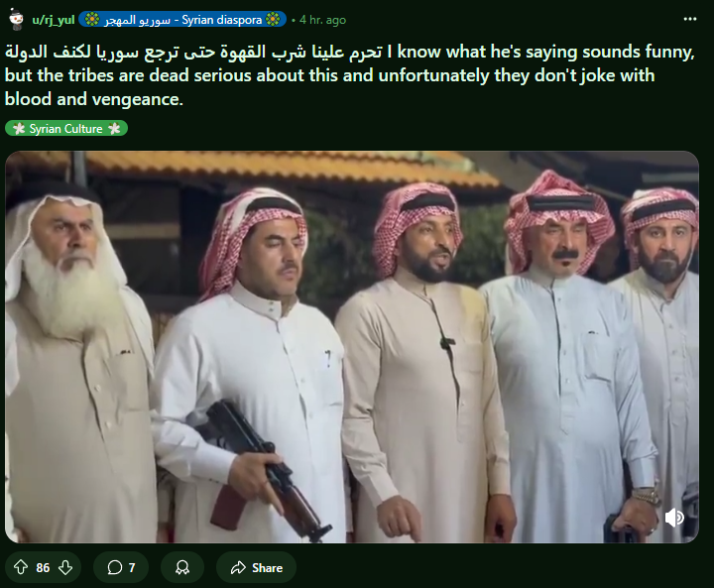
Task: Click the flower emoji right of Syrian Culture
Action: coord(114,129)
